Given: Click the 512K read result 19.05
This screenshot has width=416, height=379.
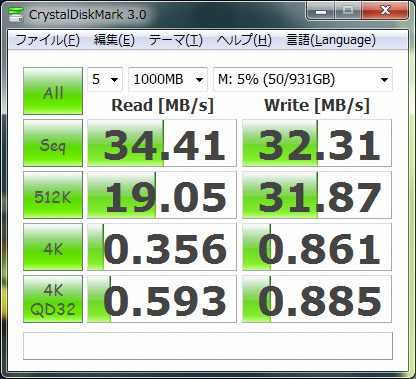Looking at the screenshot, I should pyautogui.click(x=162, y=195).
